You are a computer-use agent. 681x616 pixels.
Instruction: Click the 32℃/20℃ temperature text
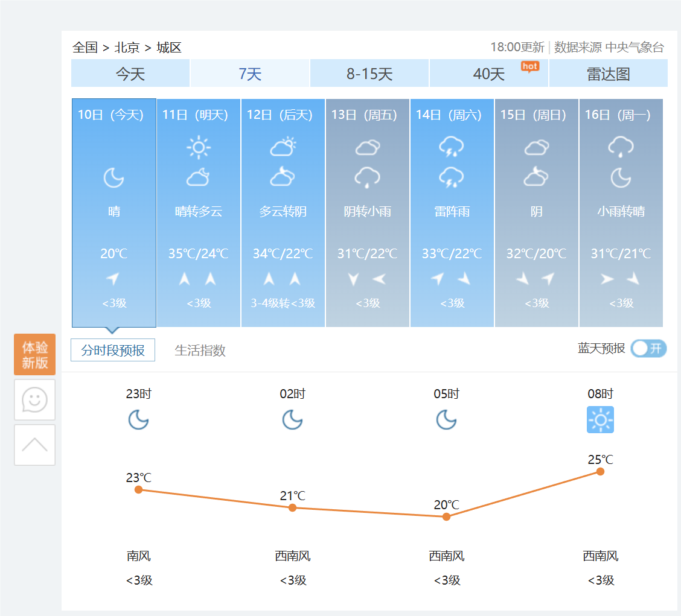[x=536, y=253]
